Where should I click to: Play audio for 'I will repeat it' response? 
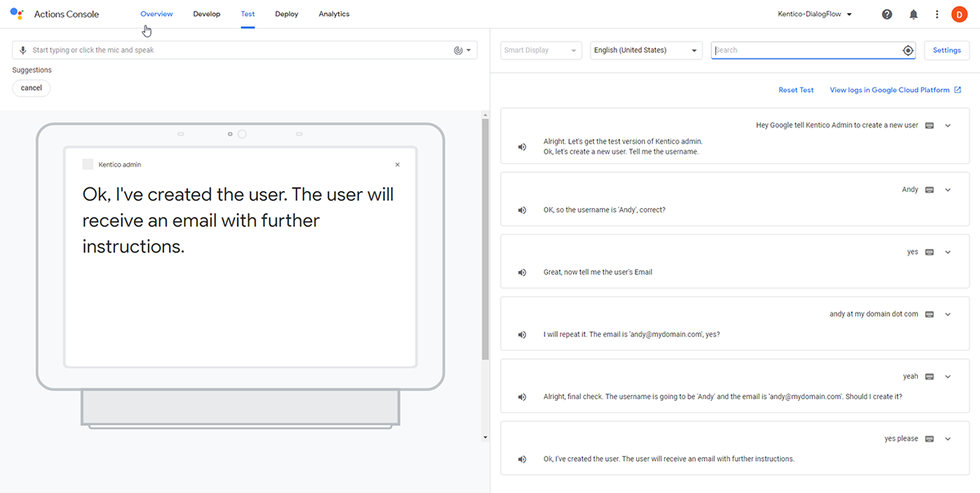click(522, 335)
